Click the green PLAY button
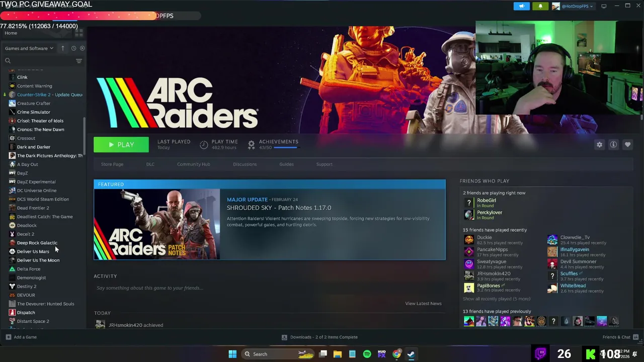Screen dimensions: 644x362 (121, 145)
